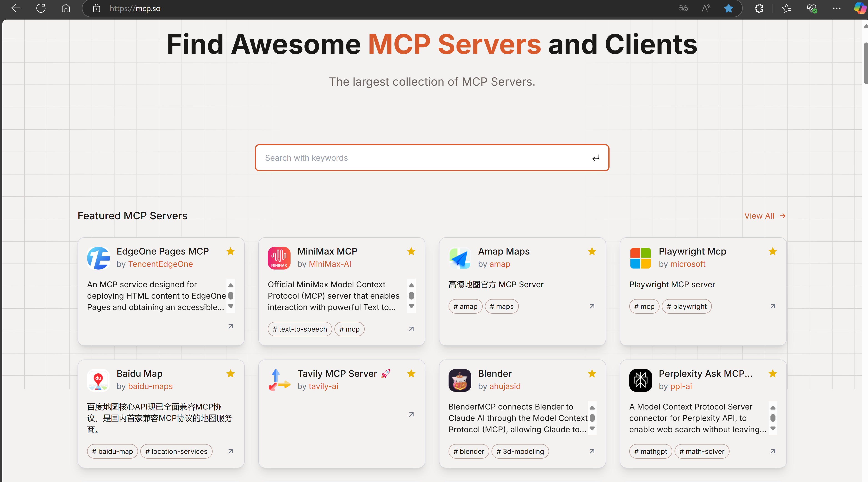Open EdgeOne Pages MCP external arrow

pyautogui.click(x=231, y=326)
